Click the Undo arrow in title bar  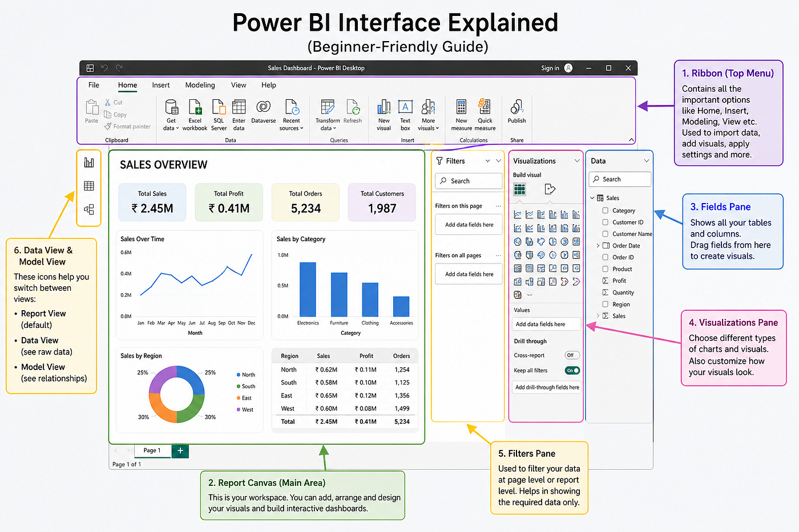tap(104, 68)
